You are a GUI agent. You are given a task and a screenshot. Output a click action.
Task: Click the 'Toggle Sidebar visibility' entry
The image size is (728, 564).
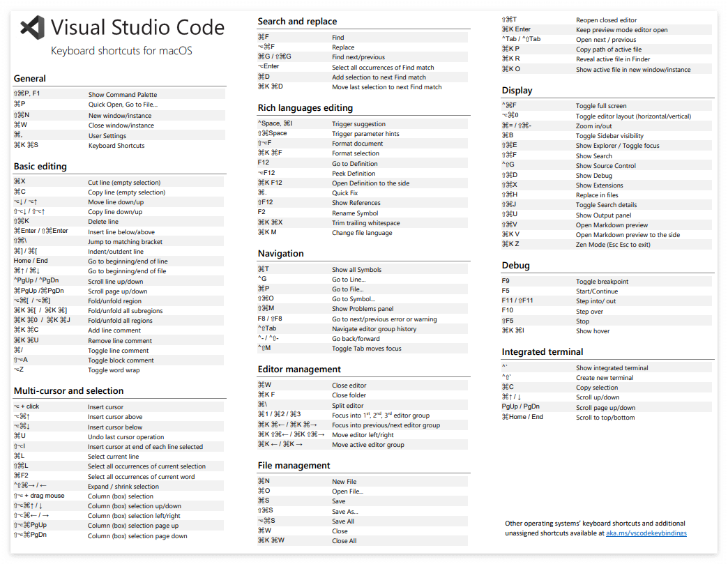609,136
